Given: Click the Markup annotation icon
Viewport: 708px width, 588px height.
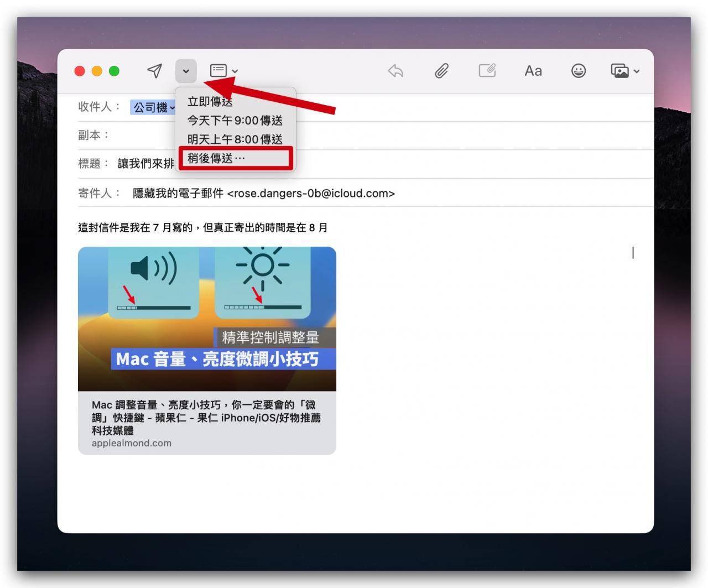Looking at the screenshot, I should pos(487,71).
